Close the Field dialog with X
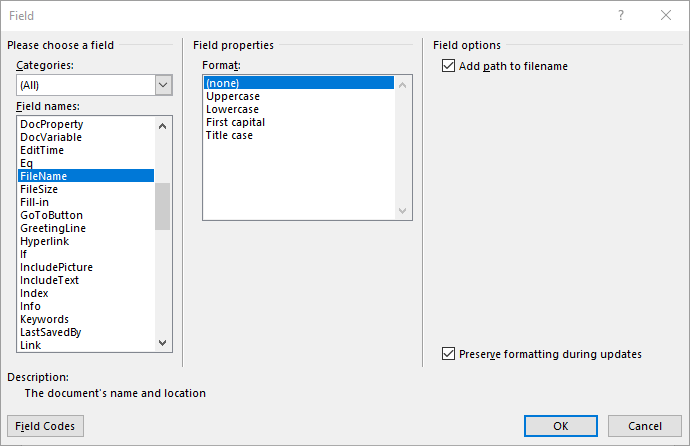The height and width of the screenshot is (446, 690). [x=666, y=15]
